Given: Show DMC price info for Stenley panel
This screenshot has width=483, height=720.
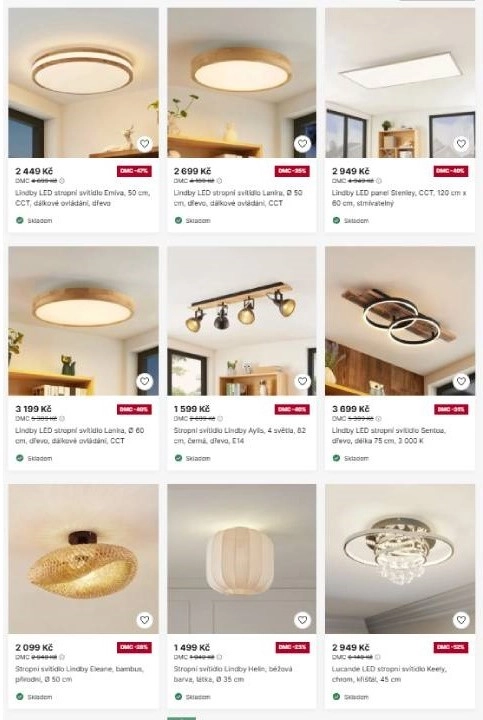Looking at the screenshot, I should [x=379, y=181].
